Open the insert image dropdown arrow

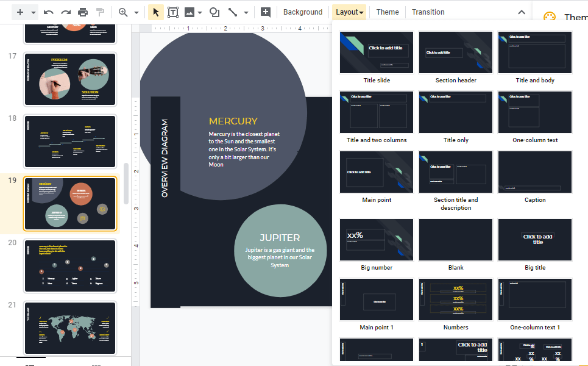[199, 12]
